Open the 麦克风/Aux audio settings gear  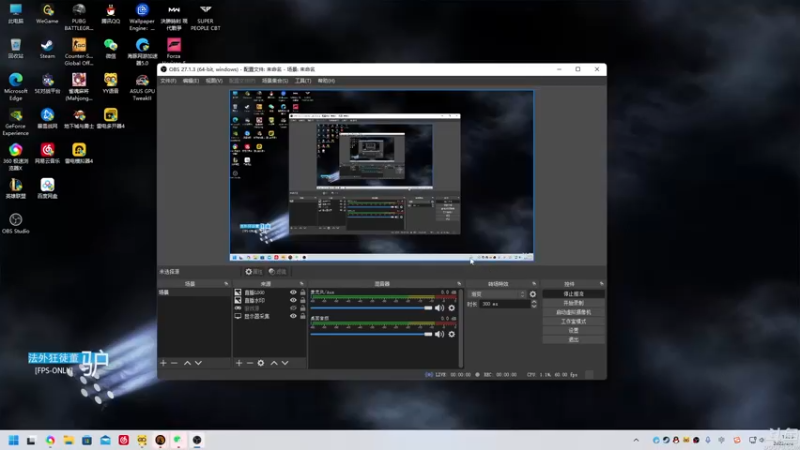[x=452, y=308]
